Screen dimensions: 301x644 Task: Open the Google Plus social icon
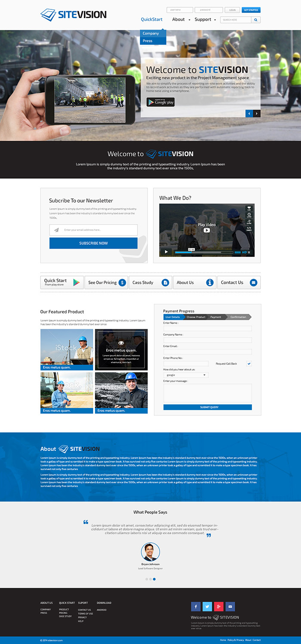[219, 606]
